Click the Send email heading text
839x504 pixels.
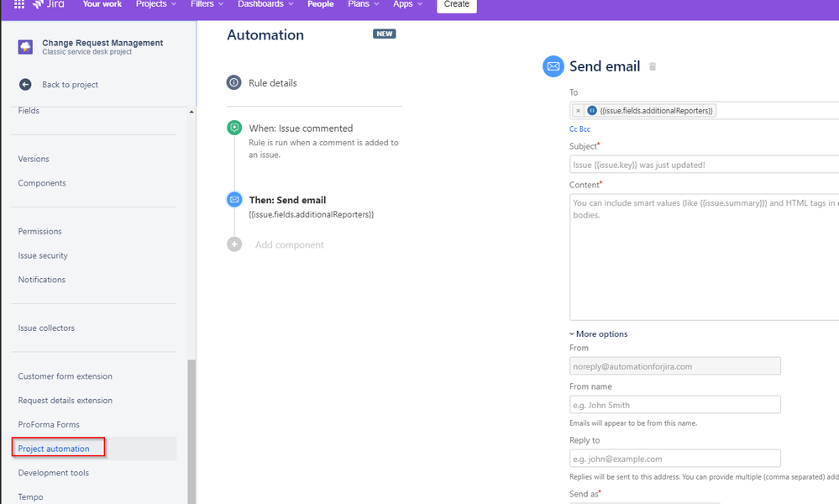[x=605, y=66]
